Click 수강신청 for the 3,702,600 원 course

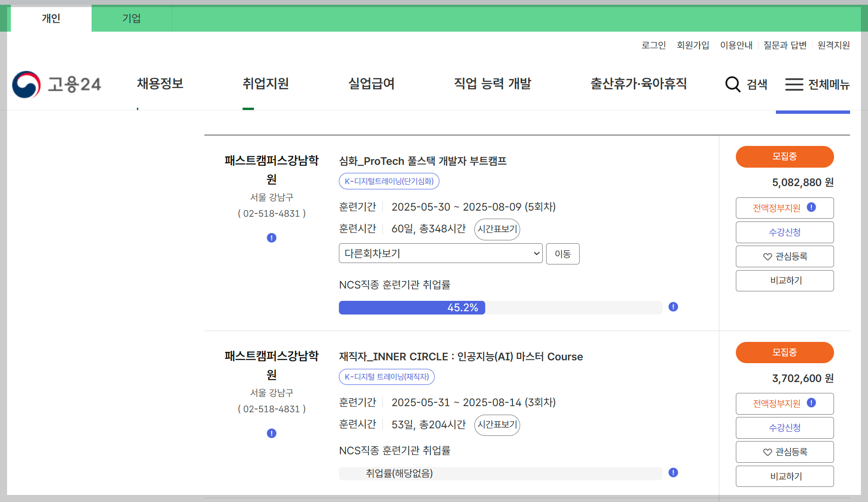tap(784, 428)
